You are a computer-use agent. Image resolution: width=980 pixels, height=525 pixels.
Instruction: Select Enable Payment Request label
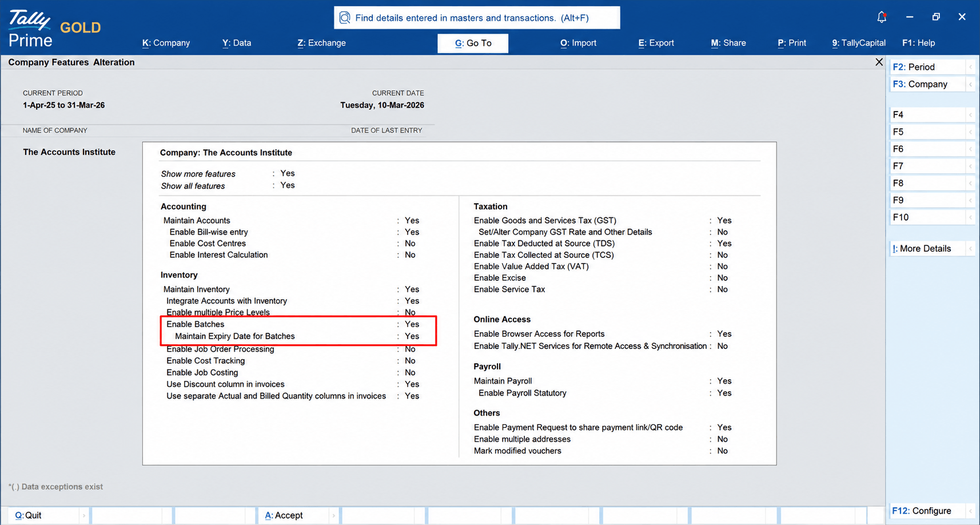(x=578, y=427)
